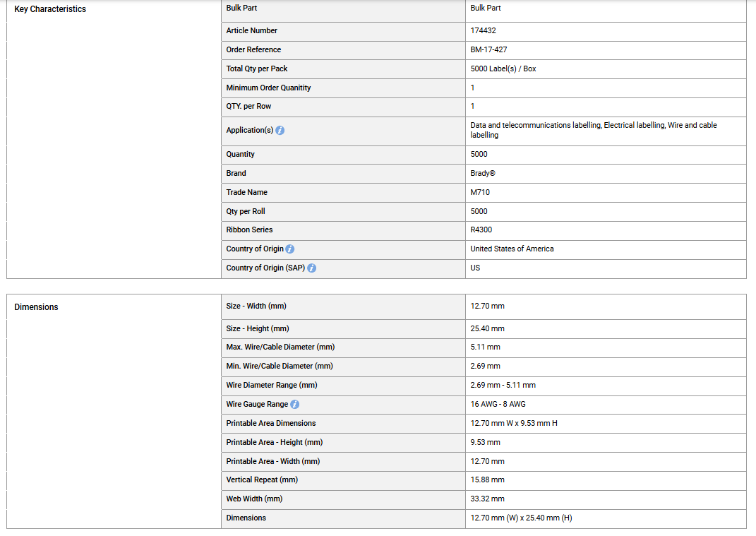Click the Total Qty per Pack label
756x536 pixels.
(256, 69)
